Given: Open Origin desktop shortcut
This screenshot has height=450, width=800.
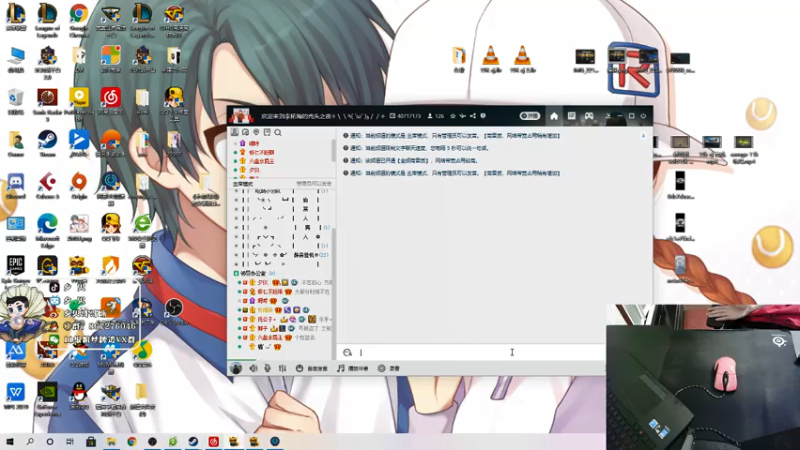Looking at the screenshot, I should click(x=79, y=185).
